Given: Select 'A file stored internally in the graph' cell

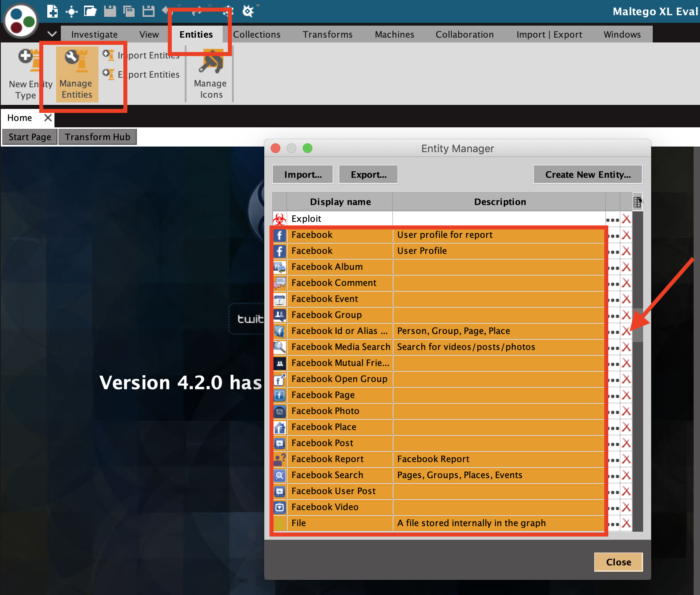Looking at the screenshot, I should point(499,523).
